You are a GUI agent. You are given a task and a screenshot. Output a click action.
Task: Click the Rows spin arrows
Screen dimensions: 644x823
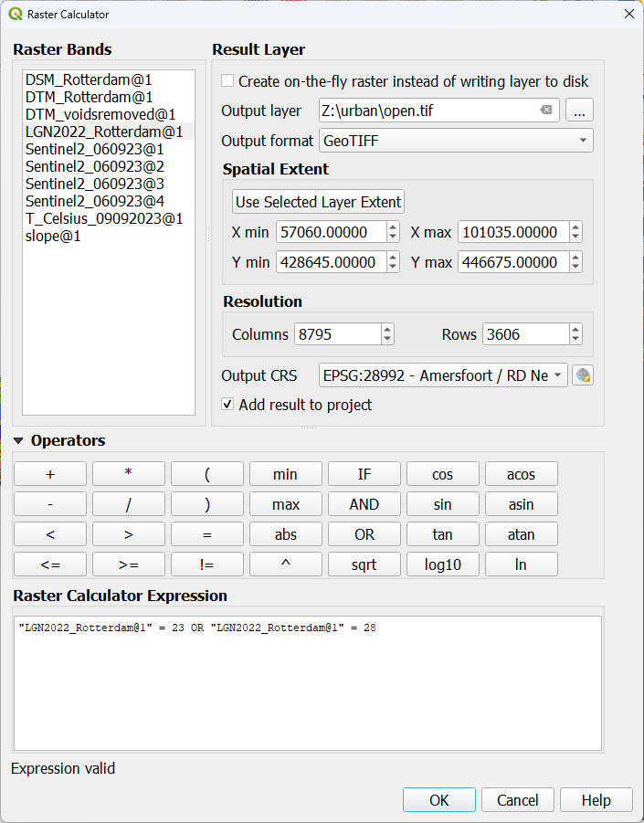575,333
